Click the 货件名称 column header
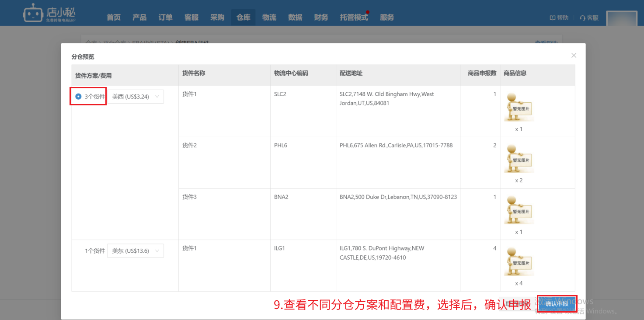 click(x=194, y=73)
